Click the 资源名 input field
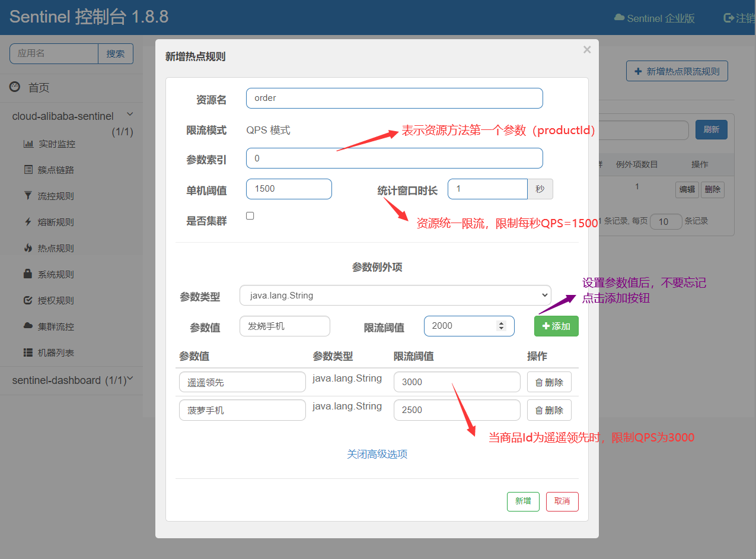This screenshot has width=756, height=559. (394, 99)
